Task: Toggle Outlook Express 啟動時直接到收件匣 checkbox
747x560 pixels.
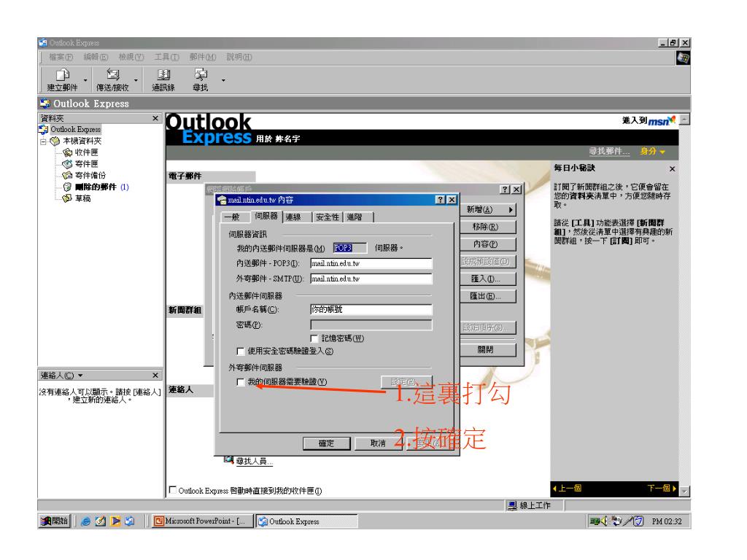Action: click(x=173, y=490)
